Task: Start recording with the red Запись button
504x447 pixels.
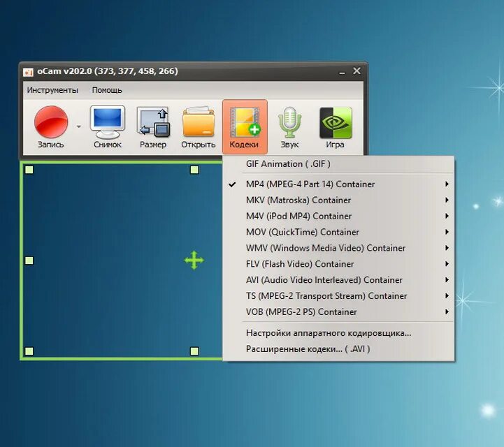Action: [x=51, y=127]
